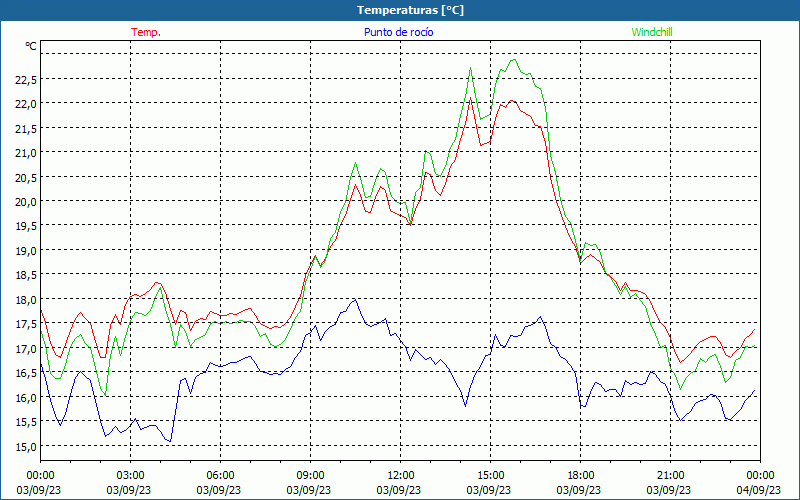Click the '18,0' y-axis value

[x=26, y=299]
